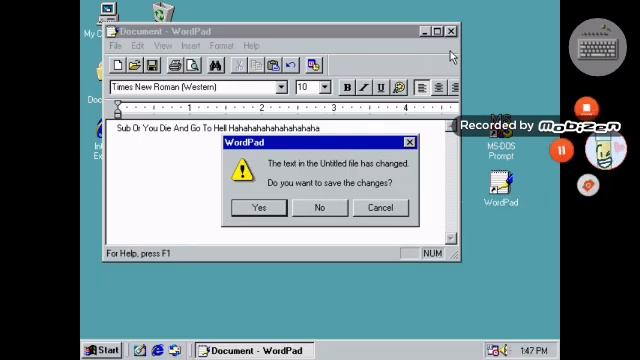Expand the Times New Roman font dropdown

281,87
